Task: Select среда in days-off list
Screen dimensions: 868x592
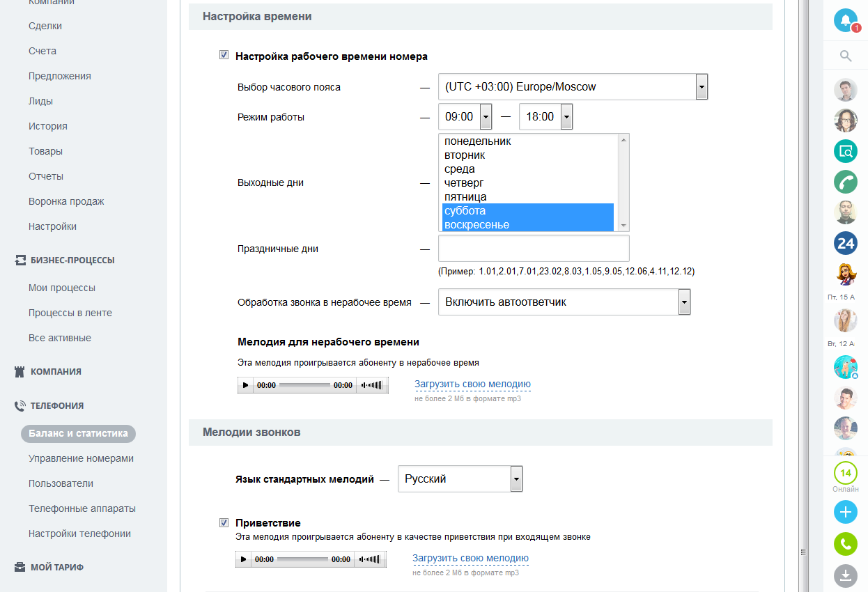Action: click(x=528, y=169)
